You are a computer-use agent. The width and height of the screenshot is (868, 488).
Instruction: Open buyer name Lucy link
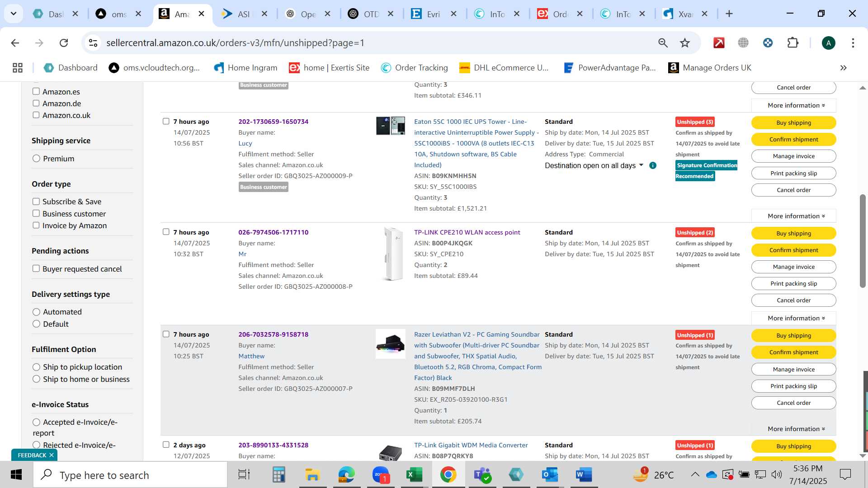245,143
